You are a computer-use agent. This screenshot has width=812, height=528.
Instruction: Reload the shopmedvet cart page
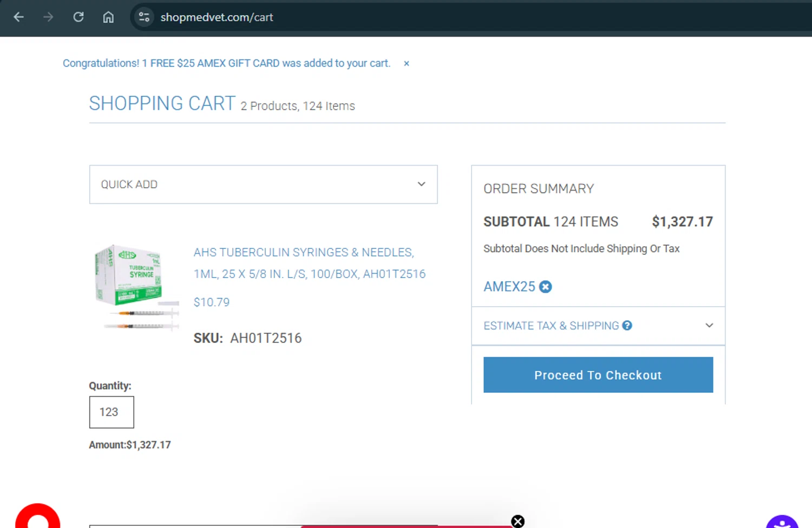[x=78, y=17]
